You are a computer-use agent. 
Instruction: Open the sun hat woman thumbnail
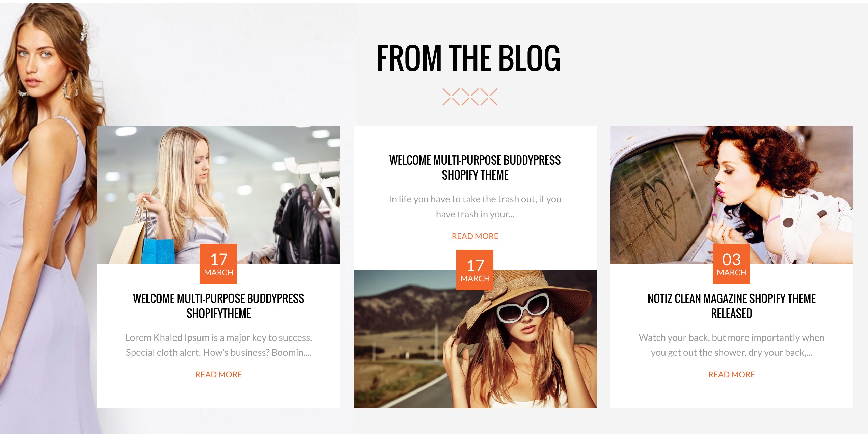coord(475,339)
